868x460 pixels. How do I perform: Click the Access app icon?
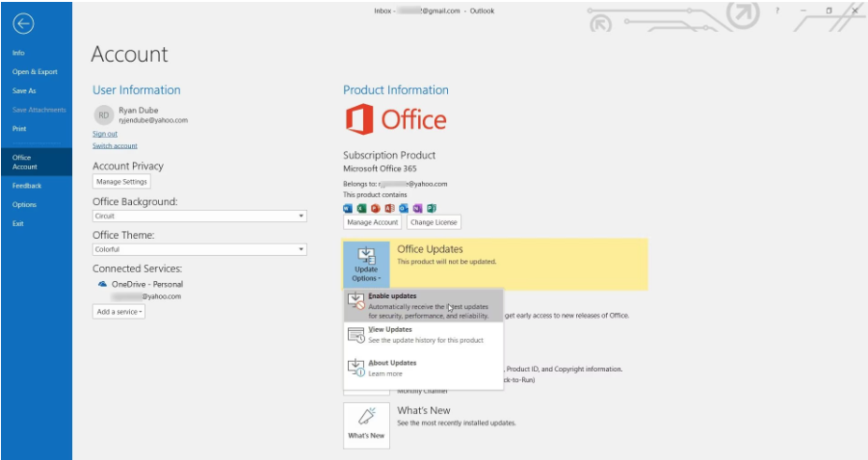[390, 209]
